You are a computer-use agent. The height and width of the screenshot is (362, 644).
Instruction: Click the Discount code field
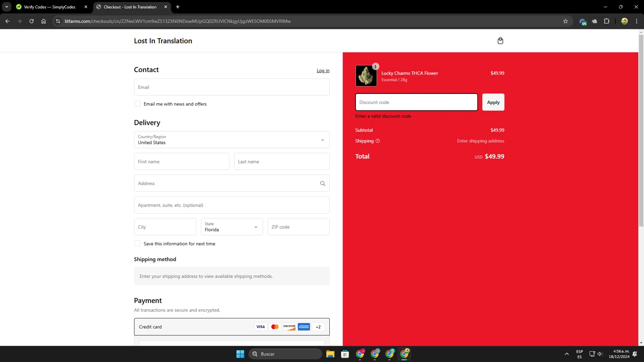click(416, 102)
